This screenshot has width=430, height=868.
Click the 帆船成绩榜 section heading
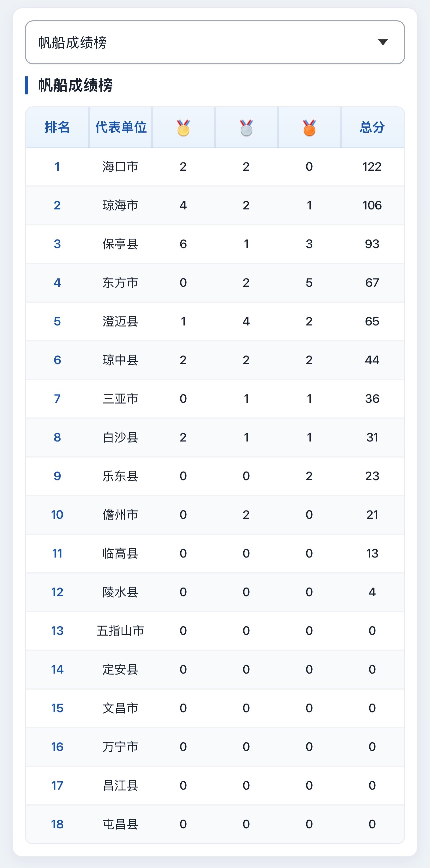75,85
